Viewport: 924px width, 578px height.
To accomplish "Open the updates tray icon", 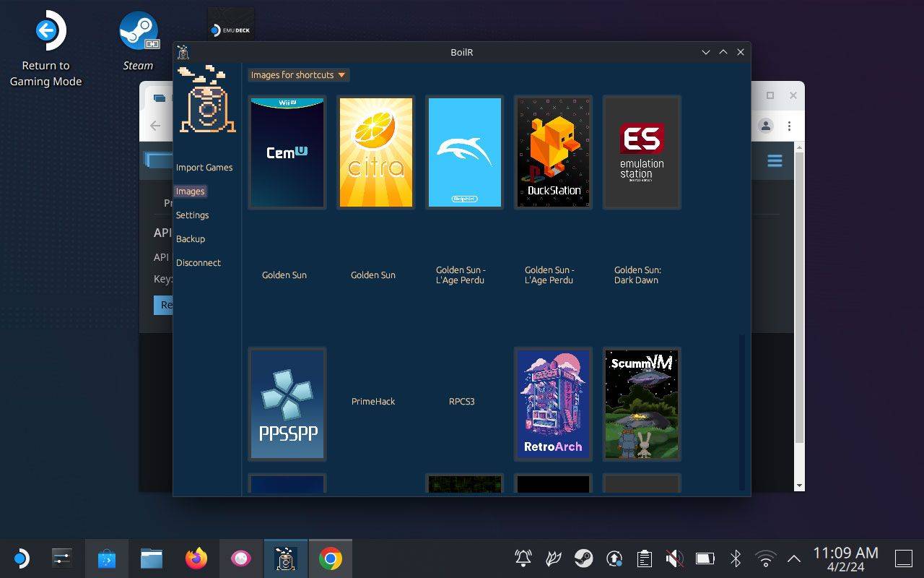I will [614, 558].
